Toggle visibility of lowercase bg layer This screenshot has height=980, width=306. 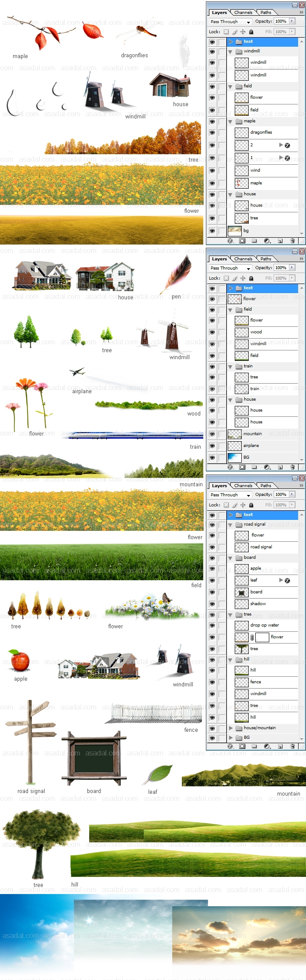[212, 231]
